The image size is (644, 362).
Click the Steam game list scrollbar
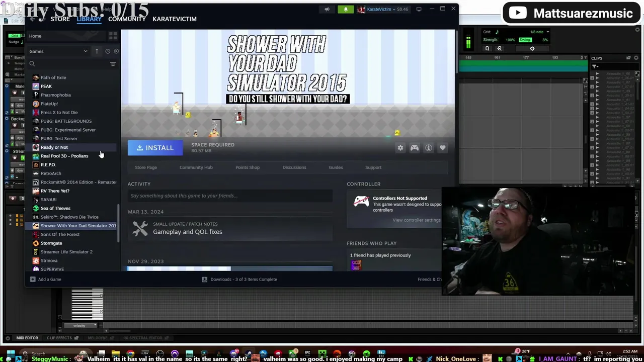click(119, 223)
